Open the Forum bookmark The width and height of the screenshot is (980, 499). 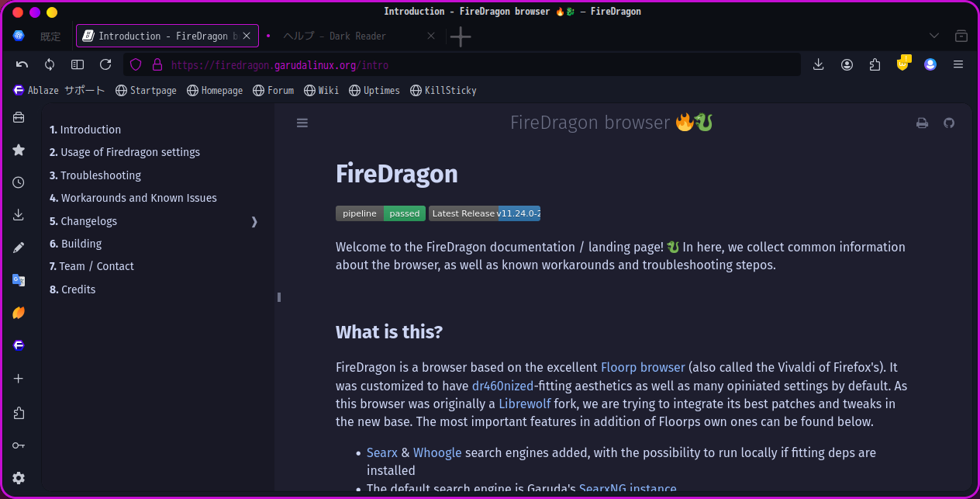pyautogui.click(x=273, y=90)
